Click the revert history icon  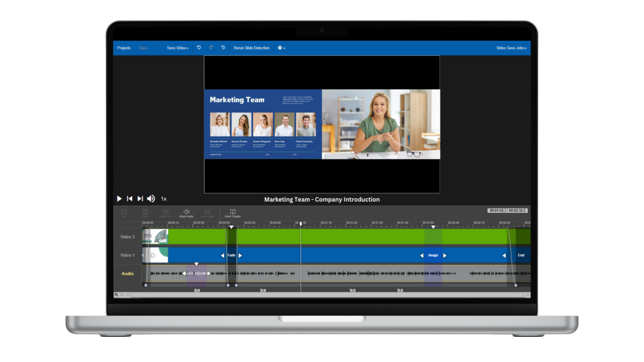pos(223,48)
